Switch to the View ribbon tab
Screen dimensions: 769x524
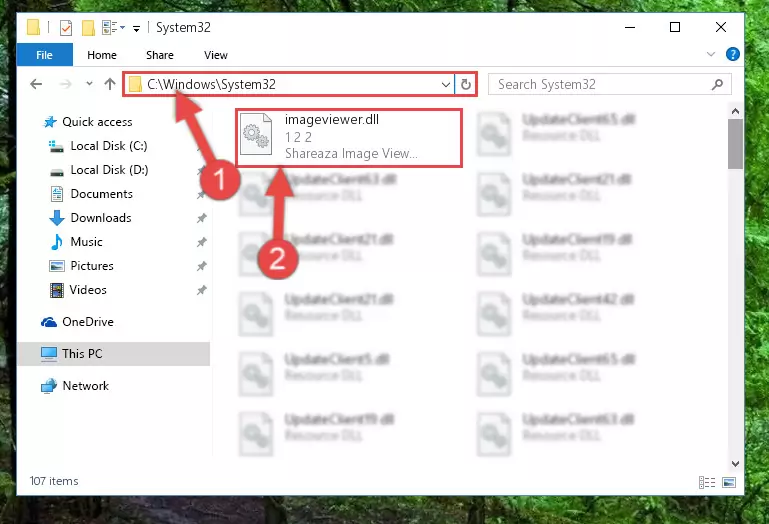(216, 55)
